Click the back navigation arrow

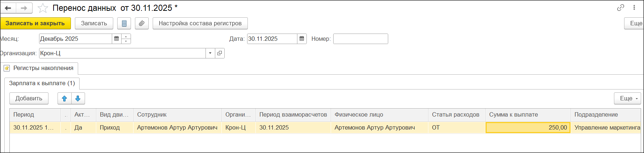click(x=8, y=8)
